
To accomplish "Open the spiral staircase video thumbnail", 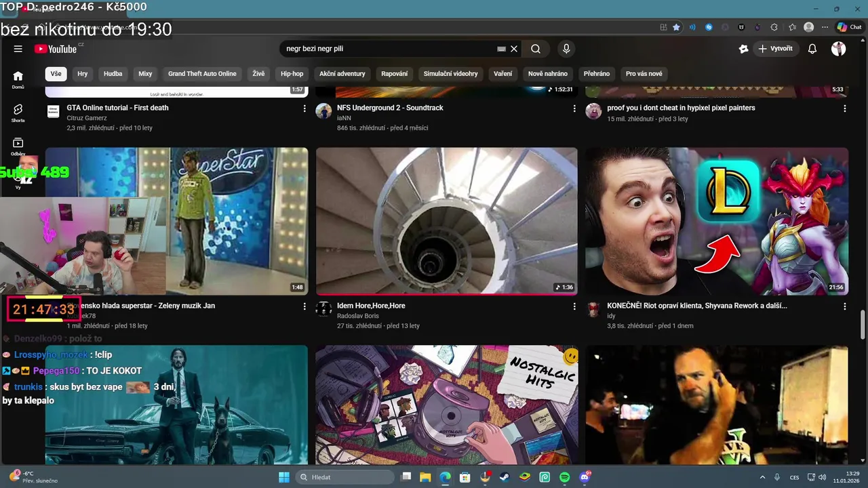I will pos(447,221).
